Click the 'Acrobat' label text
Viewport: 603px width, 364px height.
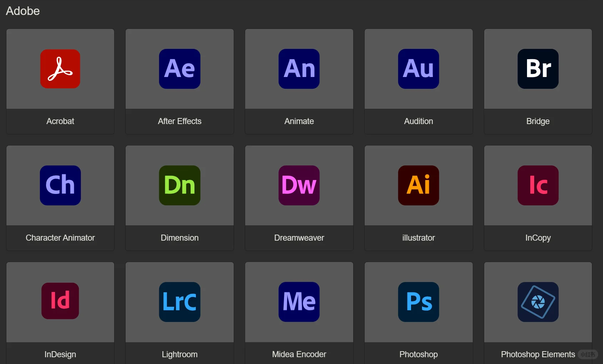(60, 121)
